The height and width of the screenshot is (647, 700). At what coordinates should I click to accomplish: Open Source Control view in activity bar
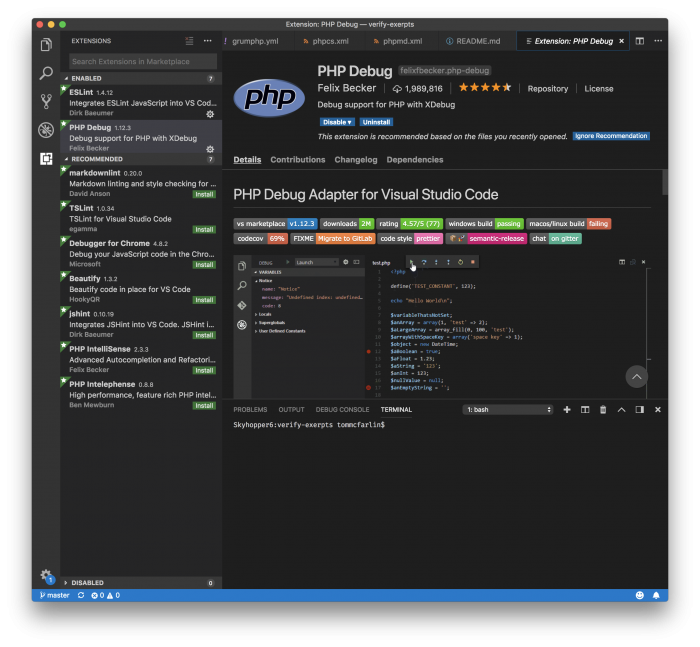tap(46, 101)
